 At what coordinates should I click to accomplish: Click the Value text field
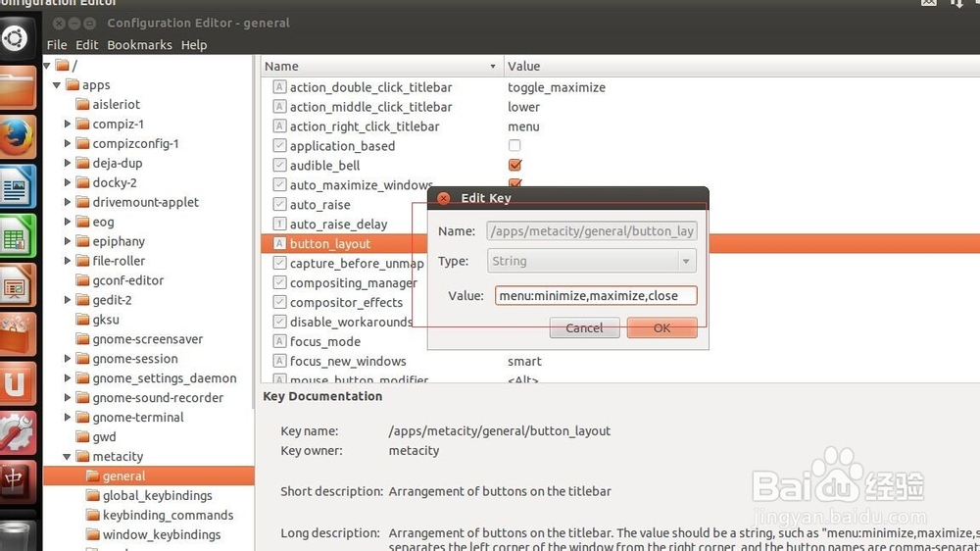pyautogui.click(x=596, y=295)
